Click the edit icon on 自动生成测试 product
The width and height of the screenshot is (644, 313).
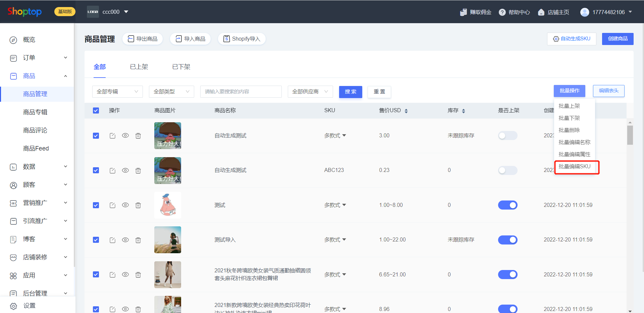[x=112, y=135]
